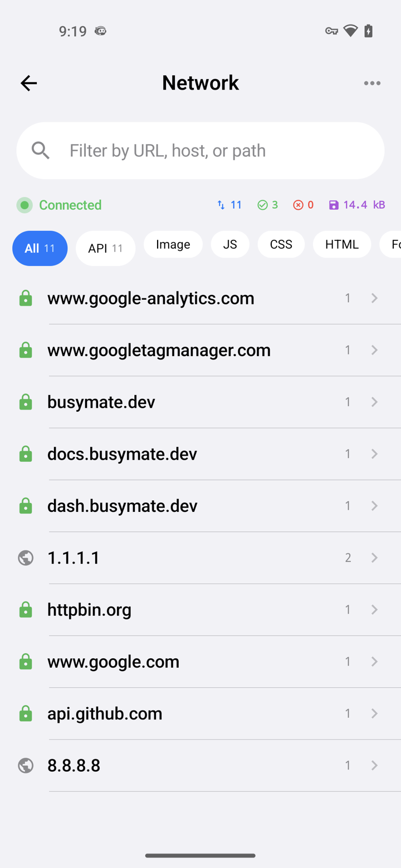
Task: Tap the globe icon beside 1.1.1.1
Action: pos(26,558)
